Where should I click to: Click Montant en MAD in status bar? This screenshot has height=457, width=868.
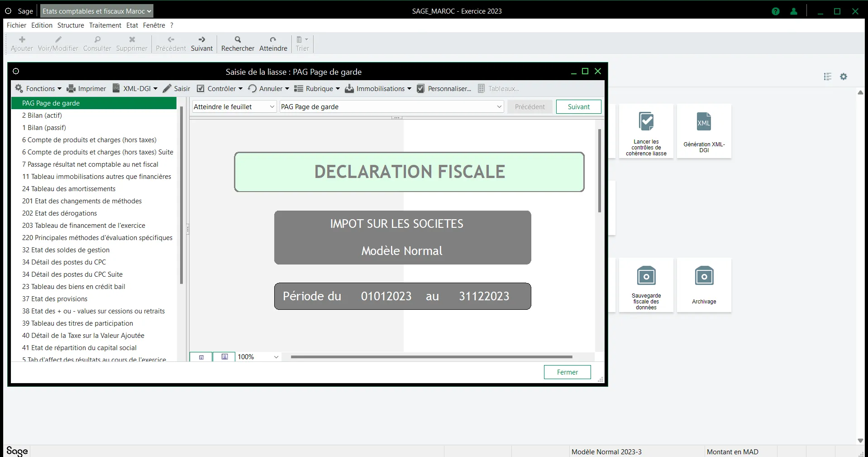732,452
